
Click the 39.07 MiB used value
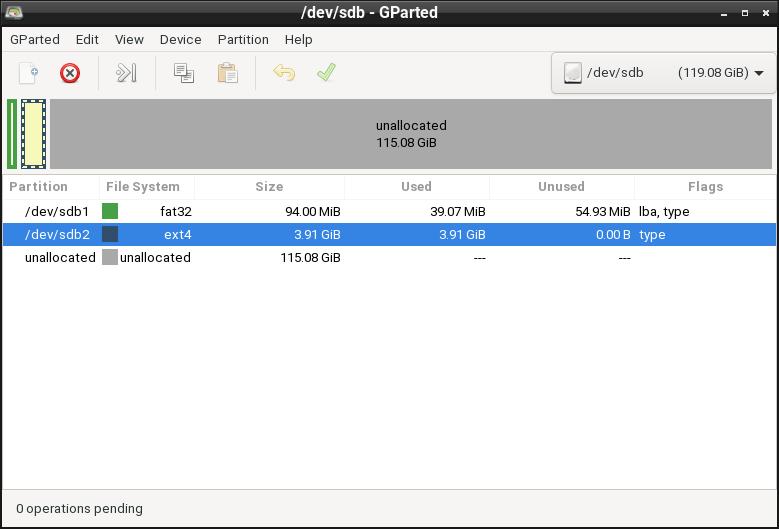pyautogui.click(x=458, y=212)
